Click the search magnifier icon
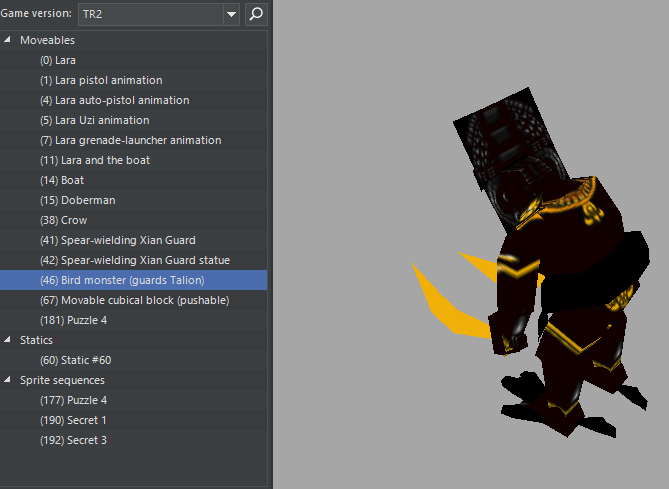The width and height of the screenshot is (669, 489). (x=256, y=14)
